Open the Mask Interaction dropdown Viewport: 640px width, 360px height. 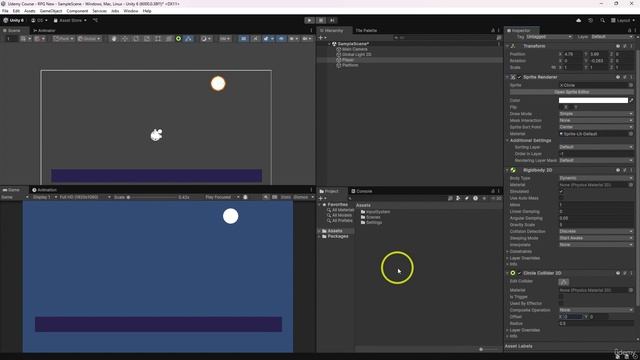(x=596, y=120)
